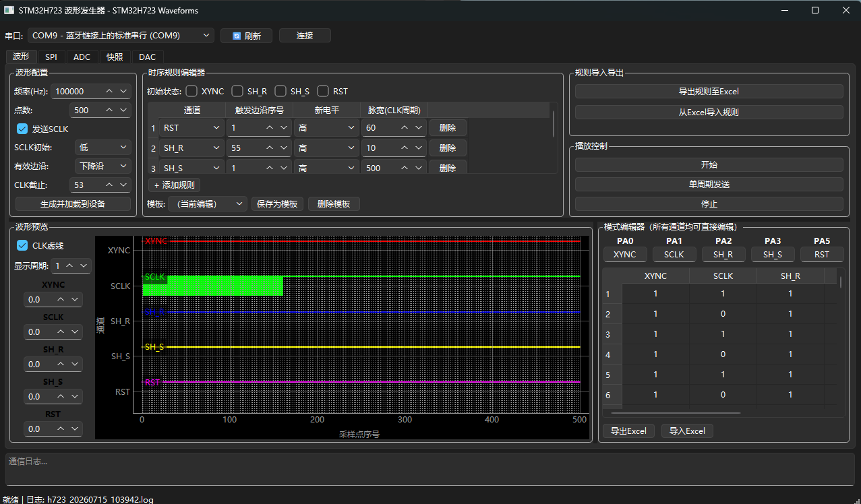Click the 保存为模板 button

point(277,203)
